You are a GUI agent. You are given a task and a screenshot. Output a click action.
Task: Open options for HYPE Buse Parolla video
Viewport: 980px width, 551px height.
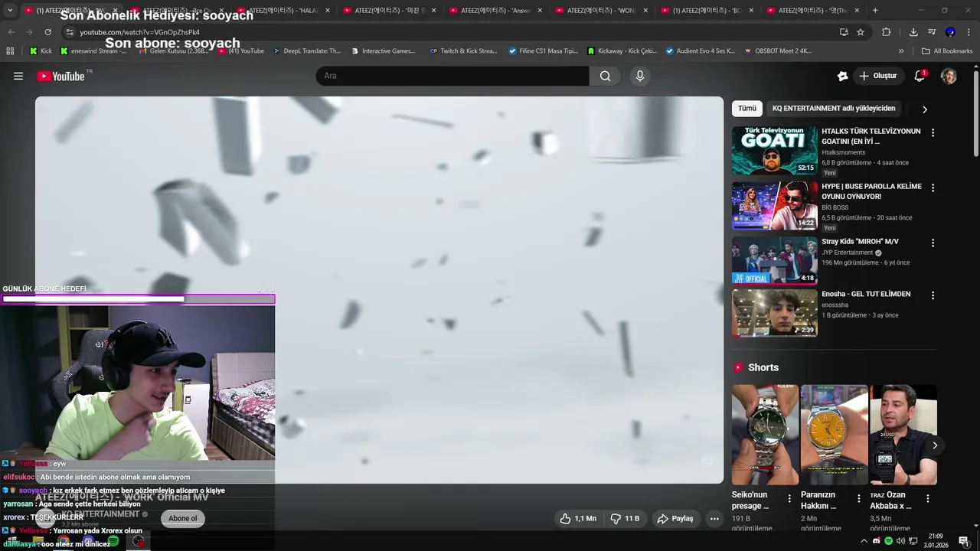933,187
